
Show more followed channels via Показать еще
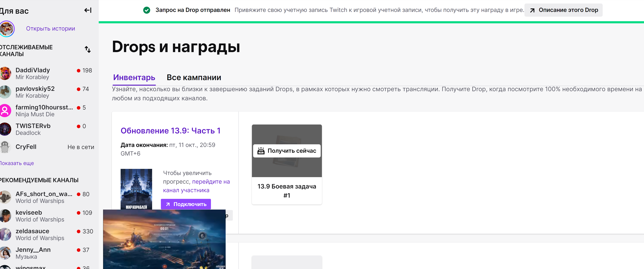[x=16, y=163]
